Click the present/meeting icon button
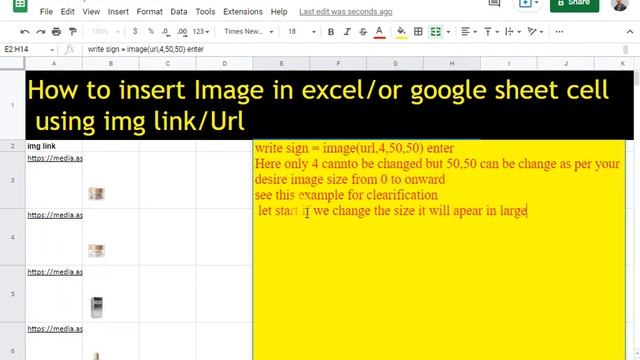Viewport: 640px width, 360px height. point(529,4)
